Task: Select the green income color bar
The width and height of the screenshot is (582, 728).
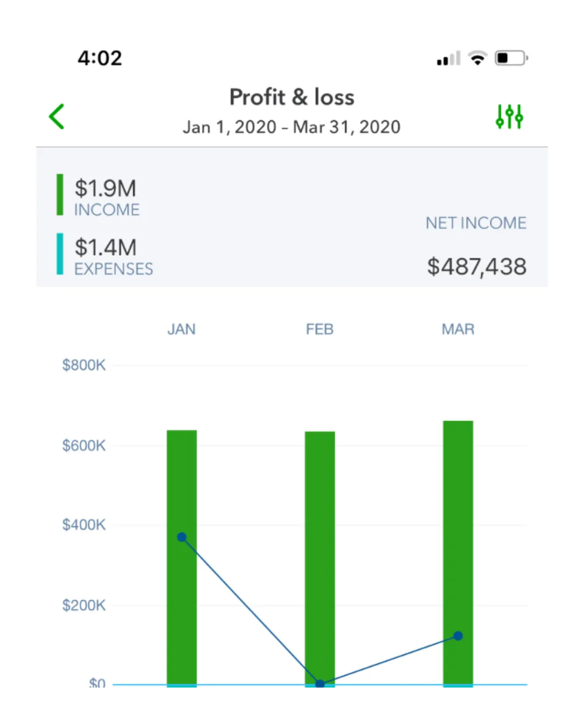Action: [60, 195]
